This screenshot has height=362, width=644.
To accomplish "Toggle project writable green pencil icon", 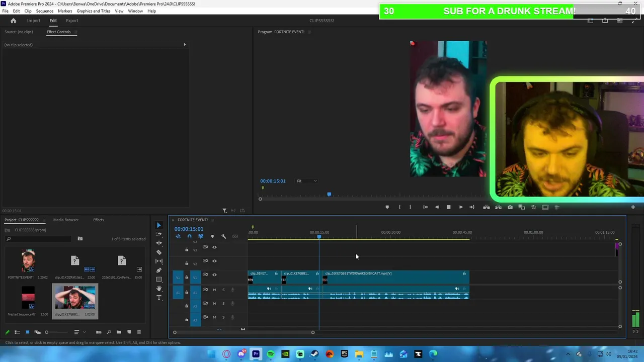I will (7, 332).
